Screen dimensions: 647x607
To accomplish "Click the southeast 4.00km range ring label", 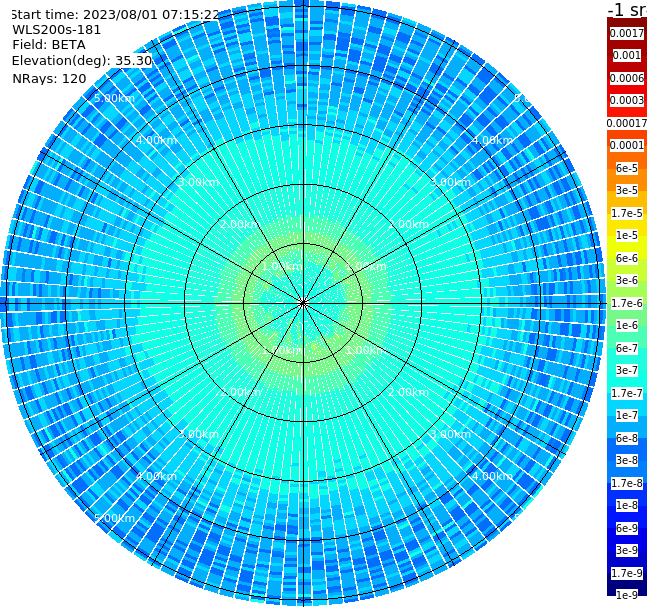I will coord(492,476).
